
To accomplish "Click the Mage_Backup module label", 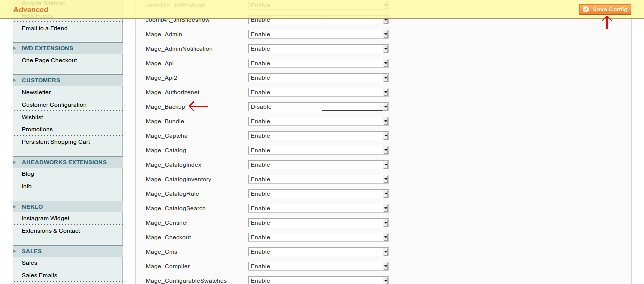I will pos(165,107).
